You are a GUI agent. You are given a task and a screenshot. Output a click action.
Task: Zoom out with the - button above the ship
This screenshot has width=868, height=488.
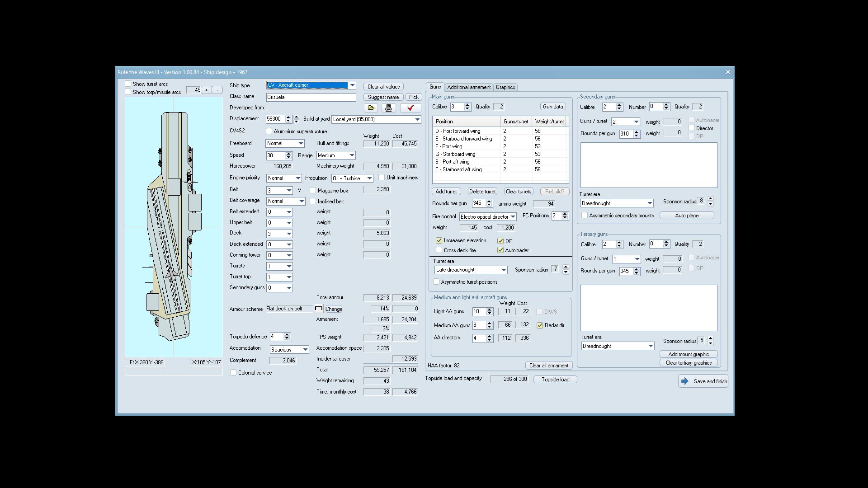coord(217,90)
